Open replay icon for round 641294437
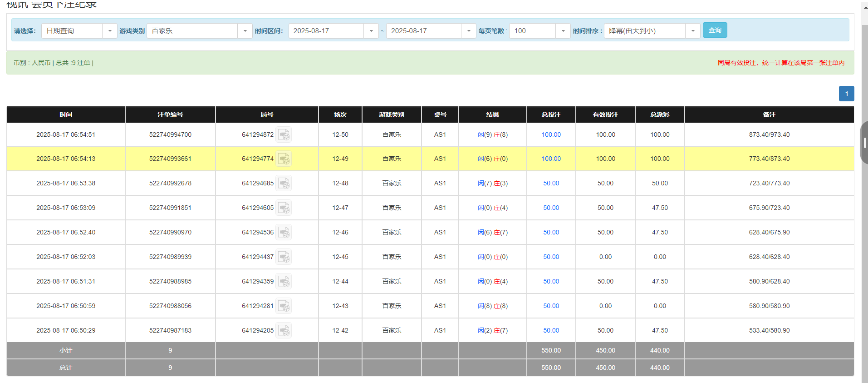 (284, 257)
